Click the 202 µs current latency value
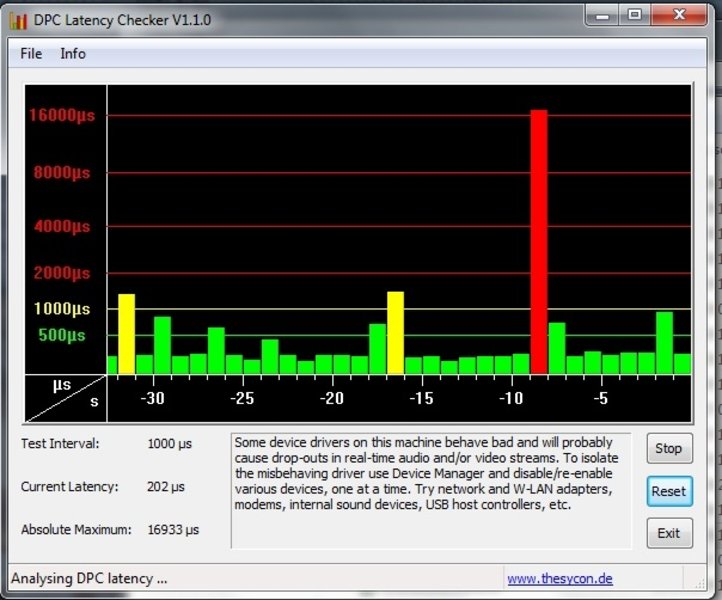The height and width of the screenshot is (600, 722). tap(166, 487)
